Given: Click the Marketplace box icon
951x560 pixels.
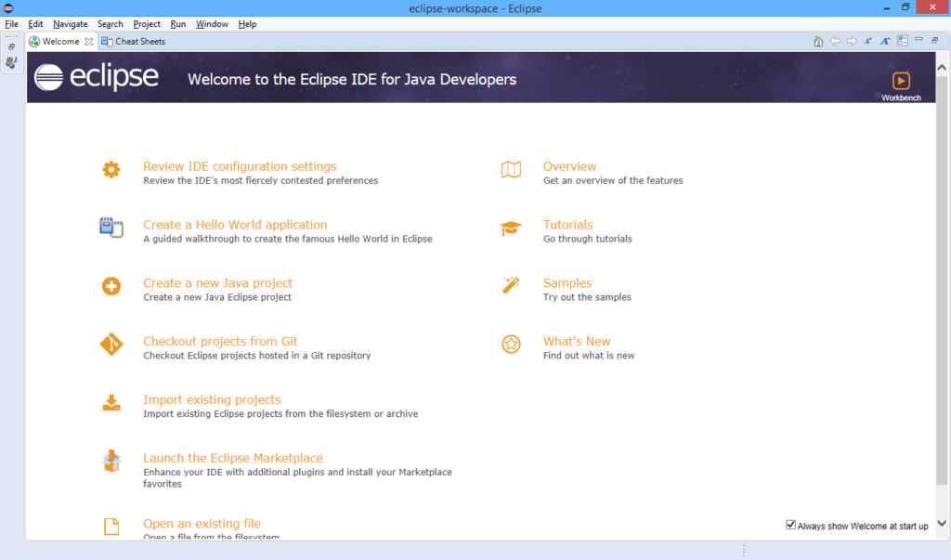Looking at the screenshot, I should pyautogui.click(x=111, y=462).
